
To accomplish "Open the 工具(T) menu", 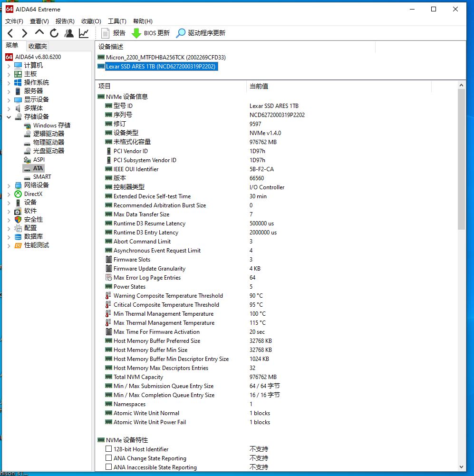I will tap(117, 21).
